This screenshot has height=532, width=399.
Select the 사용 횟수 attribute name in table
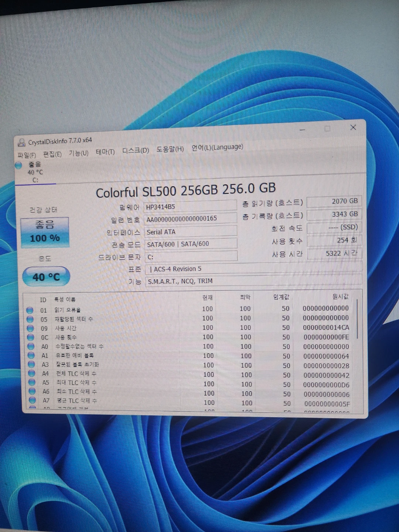66,337
